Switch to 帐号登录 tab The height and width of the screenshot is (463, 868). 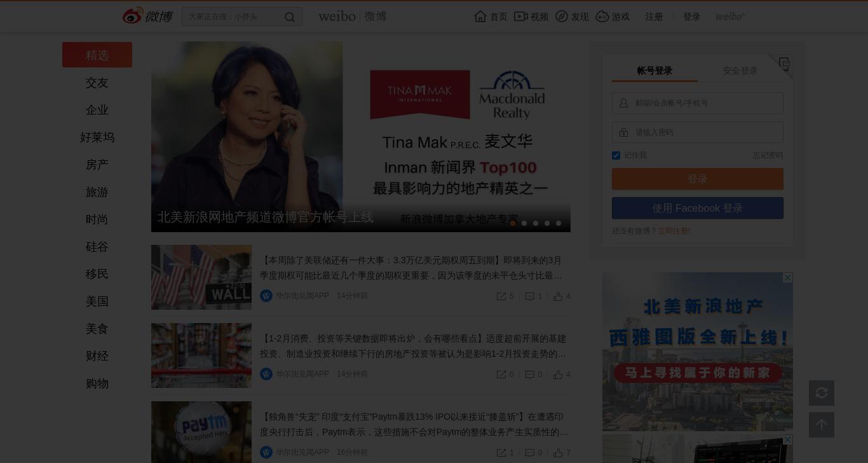point(654,71)
